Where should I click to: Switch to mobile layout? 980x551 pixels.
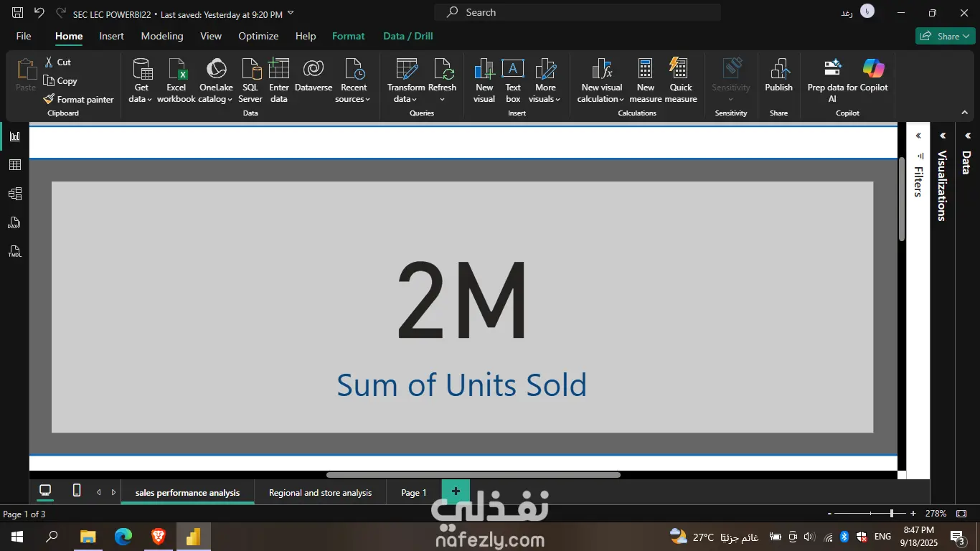[77, 491]
